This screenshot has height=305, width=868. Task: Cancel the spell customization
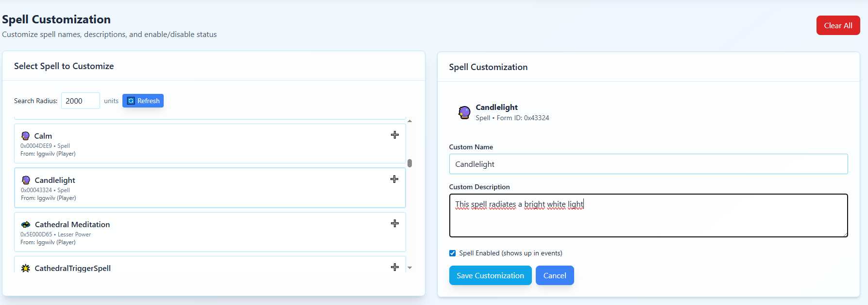[x=554, y=275]
